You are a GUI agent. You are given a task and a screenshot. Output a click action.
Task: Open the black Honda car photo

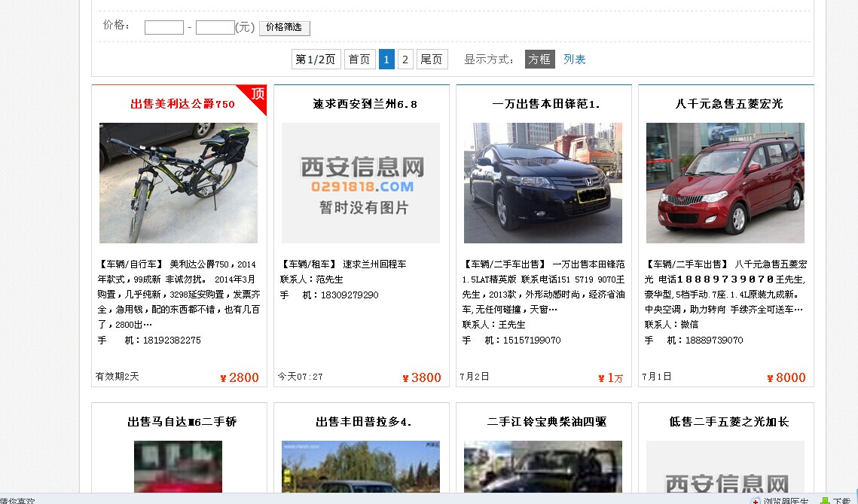tap(543, 183)
